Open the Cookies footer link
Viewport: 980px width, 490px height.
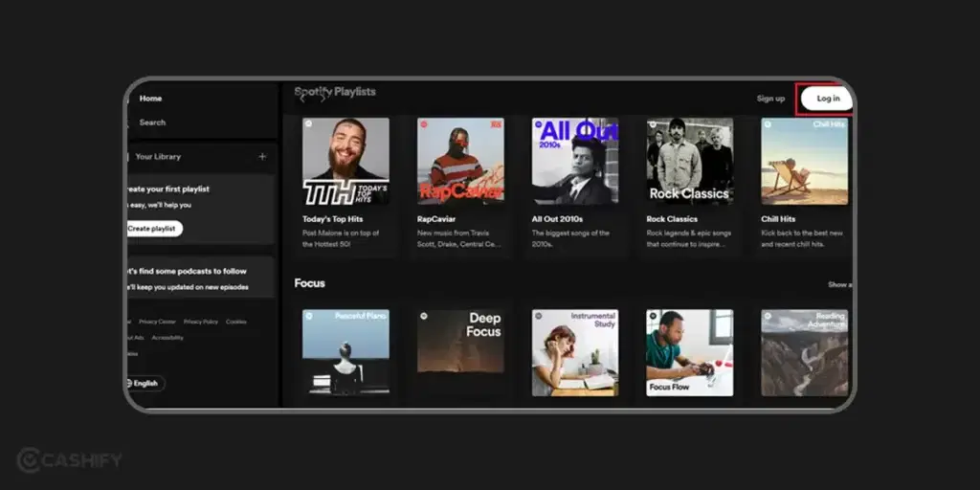(x=236, y=322)
